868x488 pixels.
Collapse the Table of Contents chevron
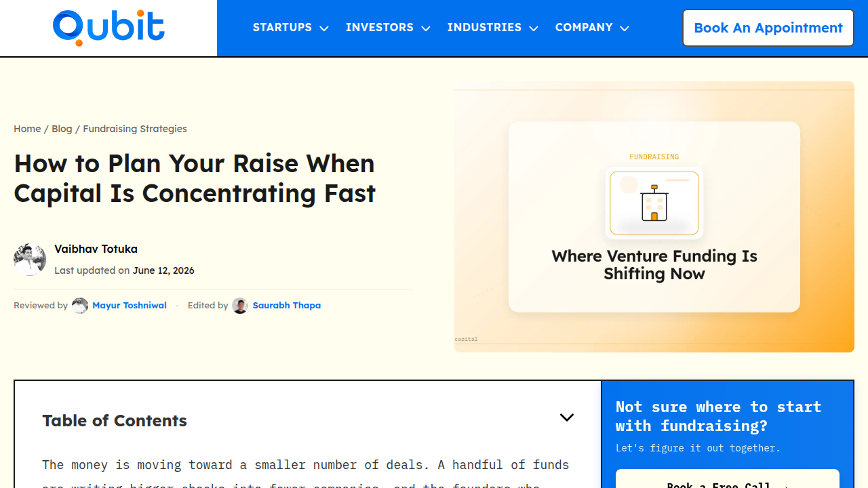567,418
